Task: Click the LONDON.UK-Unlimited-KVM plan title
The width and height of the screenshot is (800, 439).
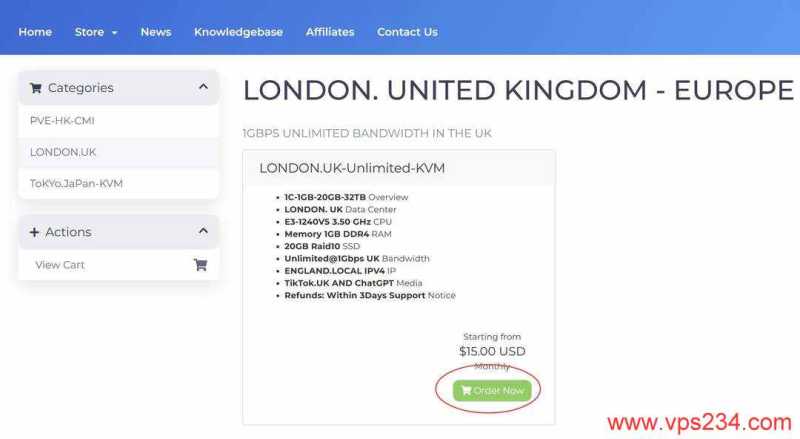Action: pos(352,168)
